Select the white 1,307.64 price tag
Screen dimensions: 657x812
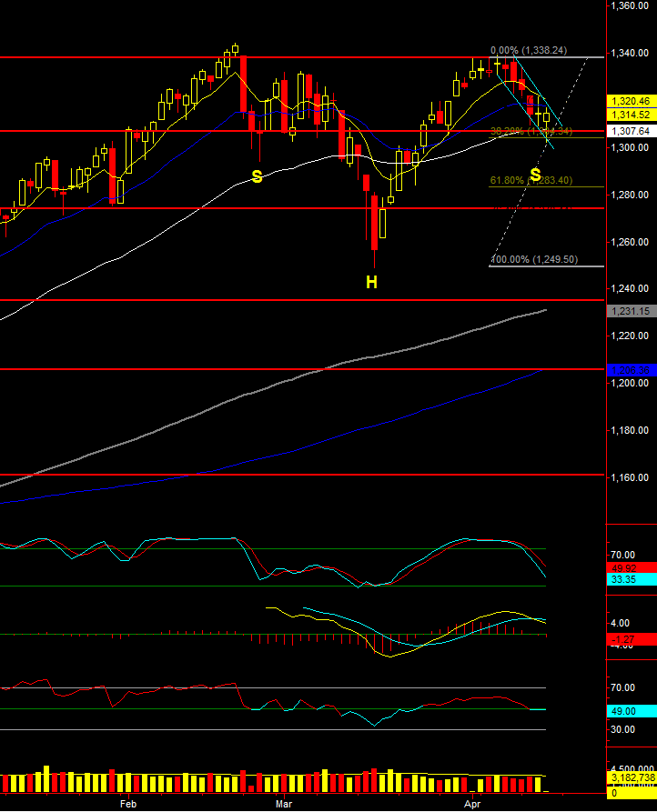tap(631, 131)
